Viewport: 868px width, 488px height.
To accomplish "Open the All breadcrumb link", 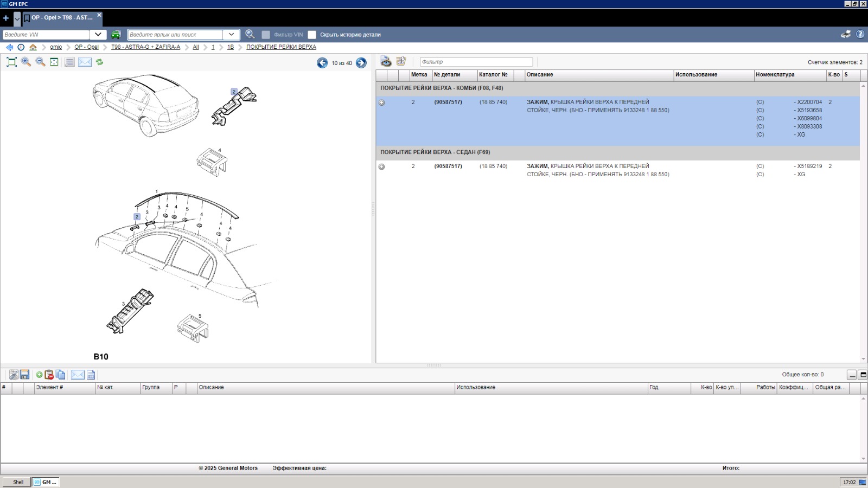I will pos(196,47).
